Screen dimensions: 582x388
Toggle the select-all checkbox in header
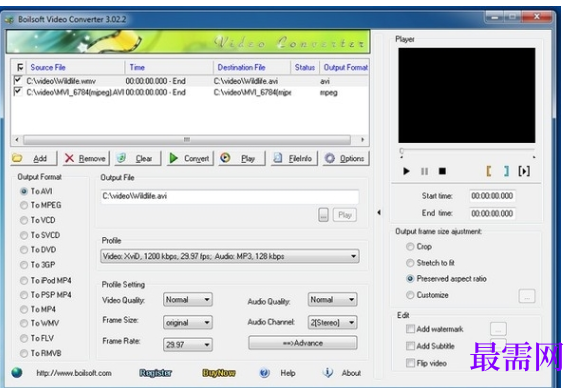(20, 67)
